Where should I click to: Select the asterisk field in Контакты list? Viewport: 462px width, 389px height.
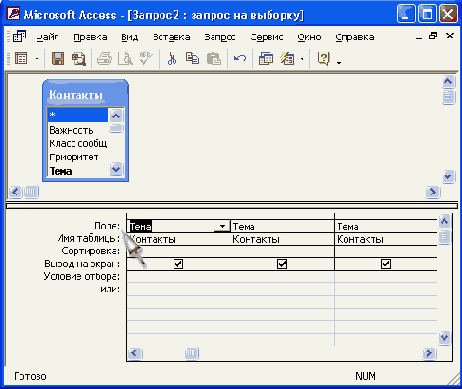pos(78,115)
